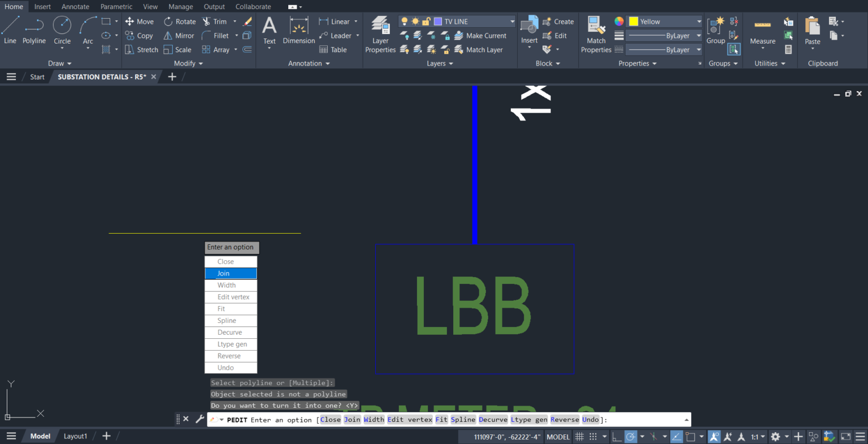
Task: Toggle Ortho mode in the status bar
Action: 617,436
